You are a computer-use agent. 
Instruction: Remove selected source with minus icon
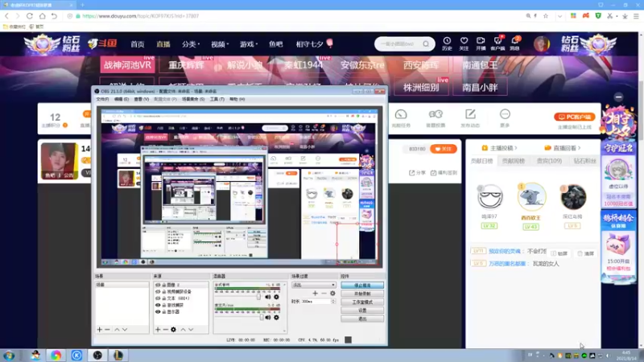(166, 330)
